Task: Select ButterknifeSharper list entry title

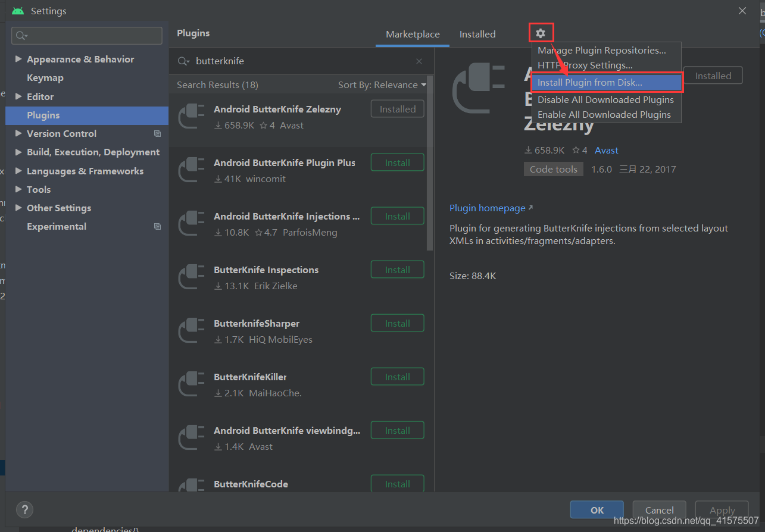Action: (257, 324)
